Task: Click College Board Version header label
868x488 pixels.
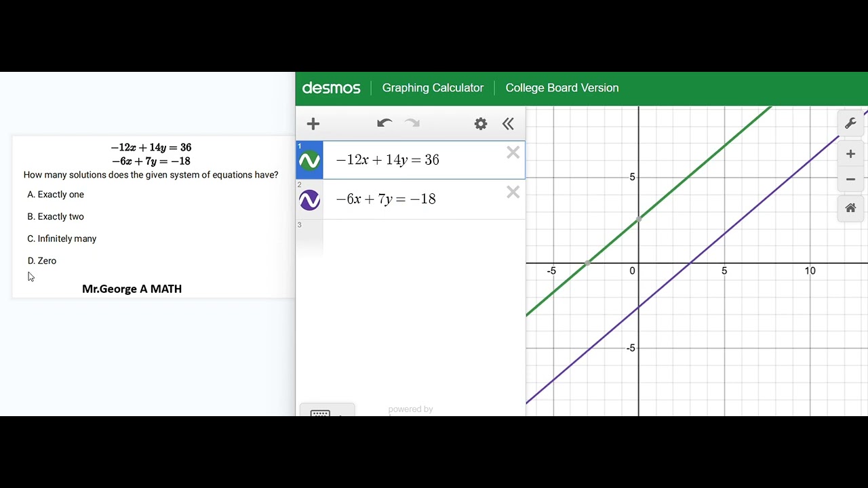Action: pos(562,87)
